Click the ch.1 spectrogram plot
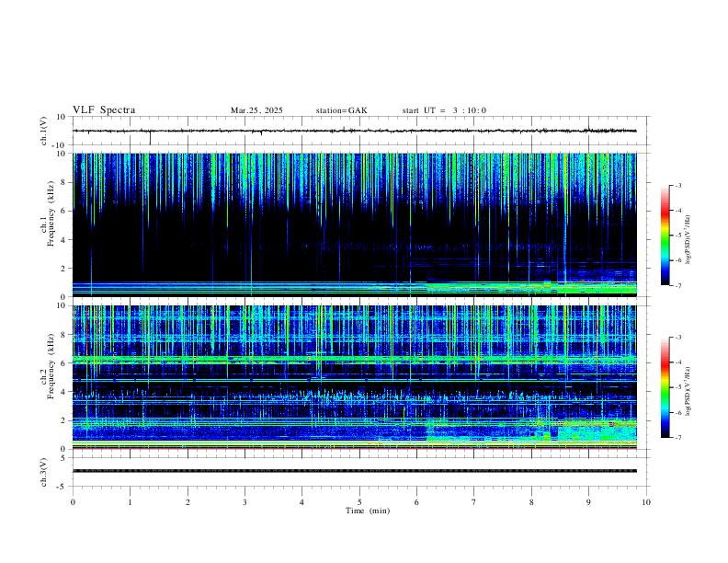 354,224
